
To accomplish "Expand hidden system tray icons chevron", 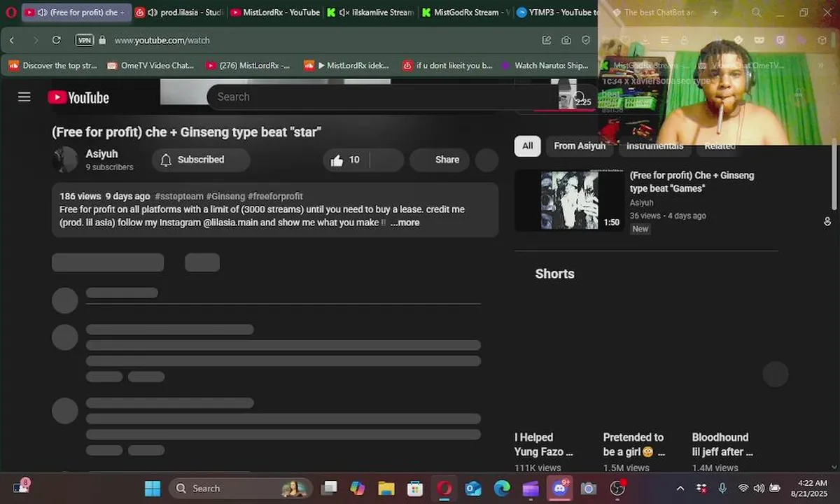I will click(x=680, y=488).
